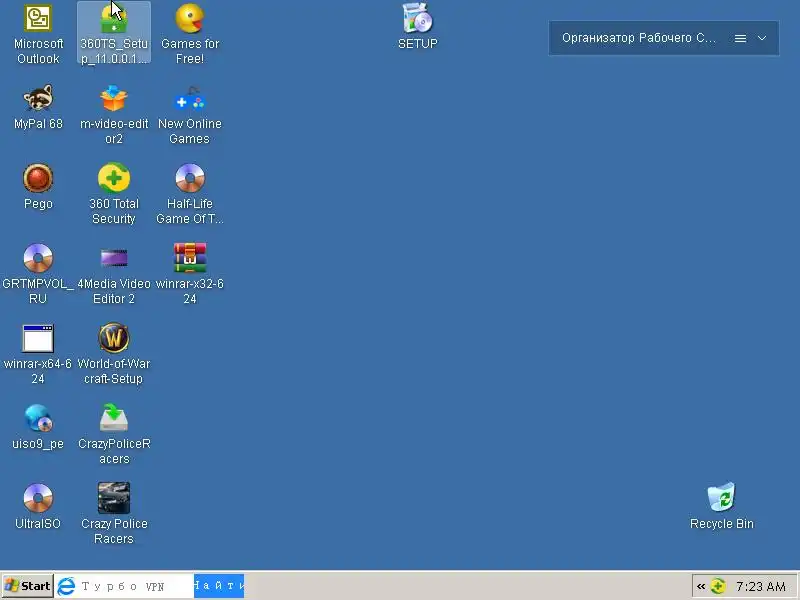
Task: Click the Internet Explorer taskbar icon
Action: click(x=66, y=586)
